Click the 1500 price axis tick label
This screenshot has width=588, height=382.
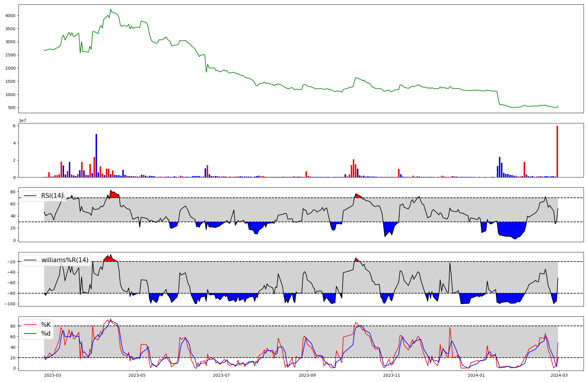coord(11,81)
